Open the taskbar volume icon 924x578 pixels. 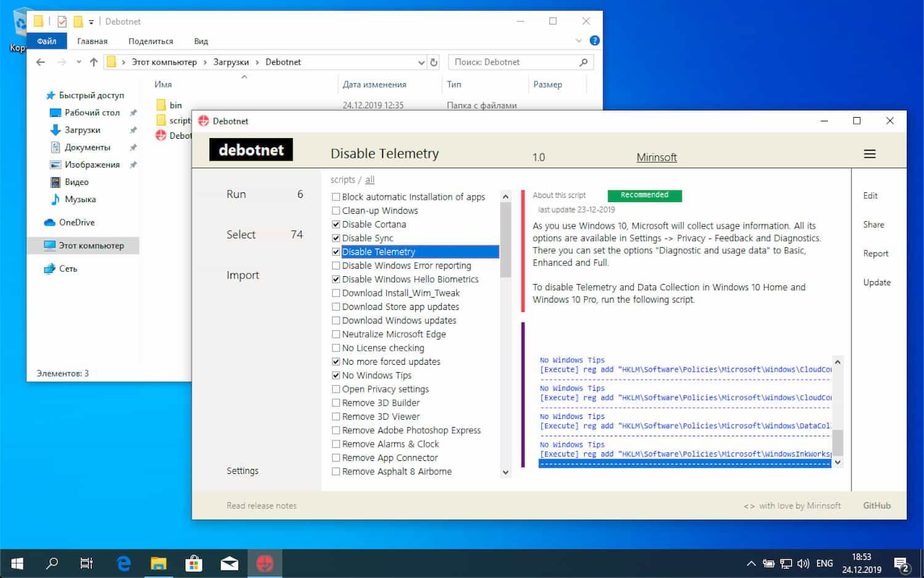803,563
